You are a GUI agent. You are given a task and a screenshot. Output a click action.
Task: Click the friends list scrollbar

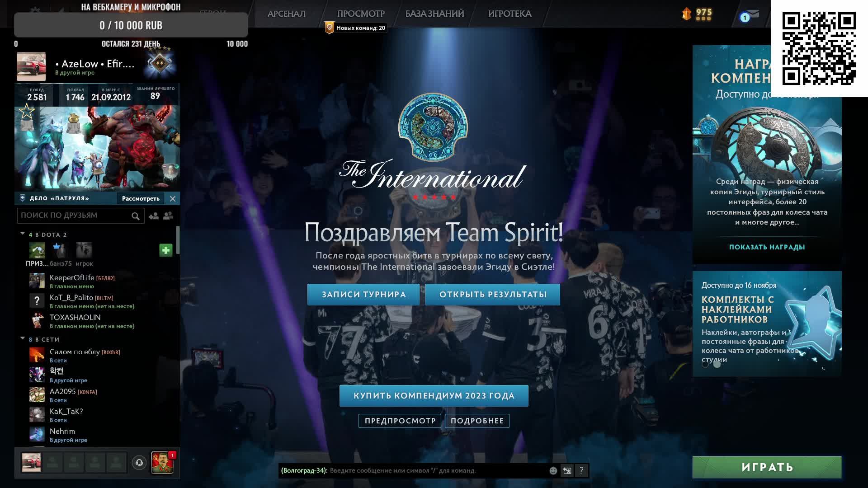pos(178,240)
